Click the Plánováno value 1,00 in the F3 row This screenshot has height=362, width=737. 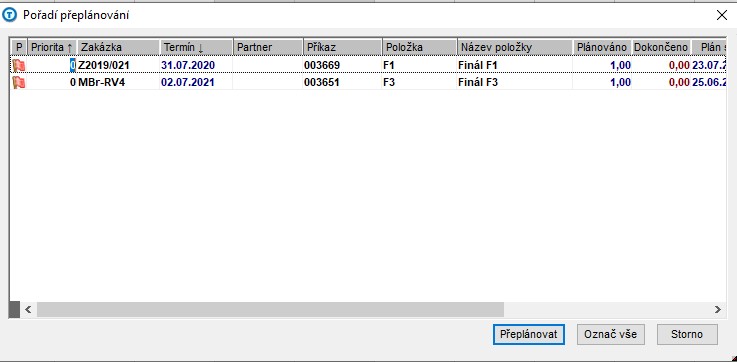[620, 83]
